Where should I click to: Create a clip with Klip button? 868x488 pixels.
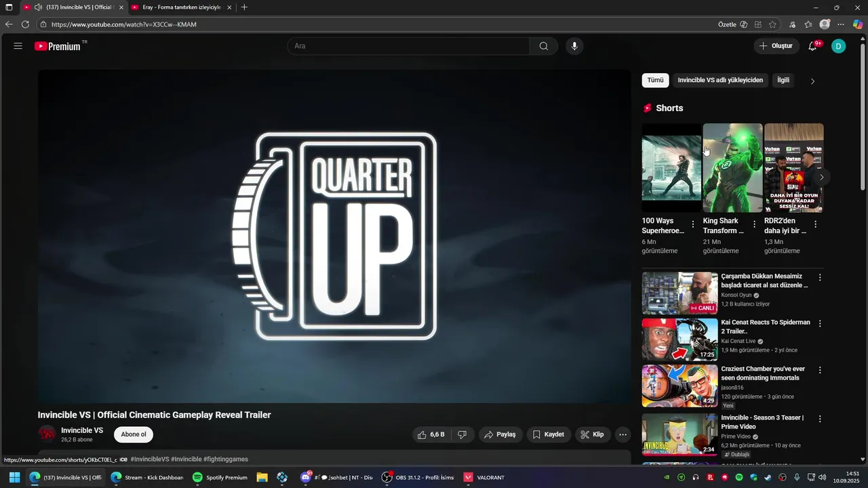coord(592,434)
